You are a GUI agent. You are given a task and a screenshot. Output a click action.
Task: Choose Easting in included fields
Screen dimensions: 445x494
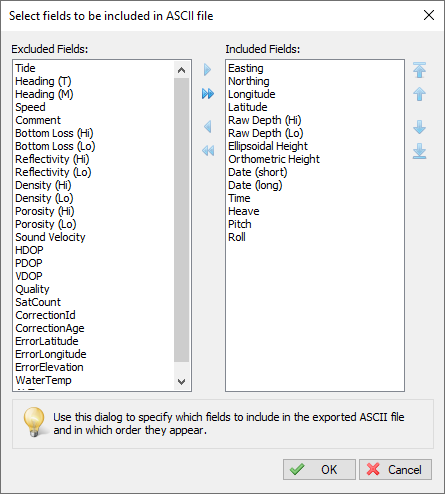246,68
